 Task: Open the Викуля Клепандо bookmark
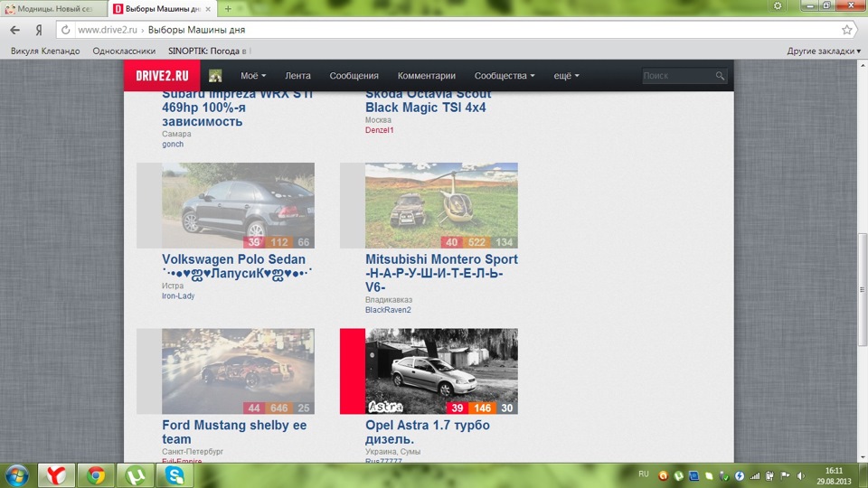(45, 51)
